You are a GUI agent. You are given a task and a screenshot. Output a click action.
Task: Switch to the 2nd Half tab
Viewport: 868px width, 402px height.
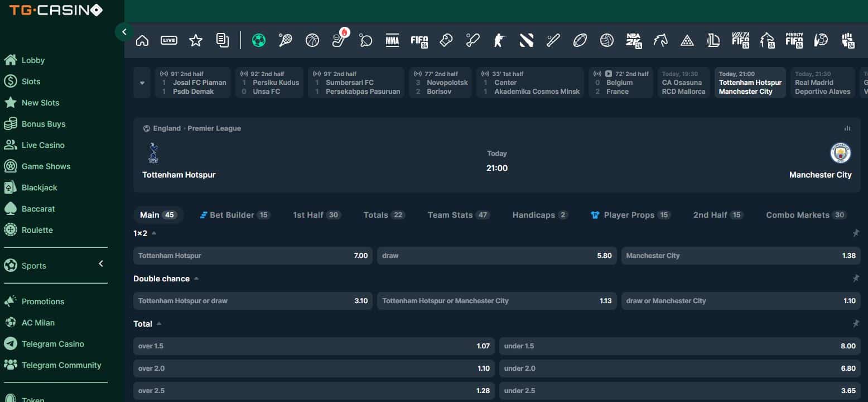[718, 215]
